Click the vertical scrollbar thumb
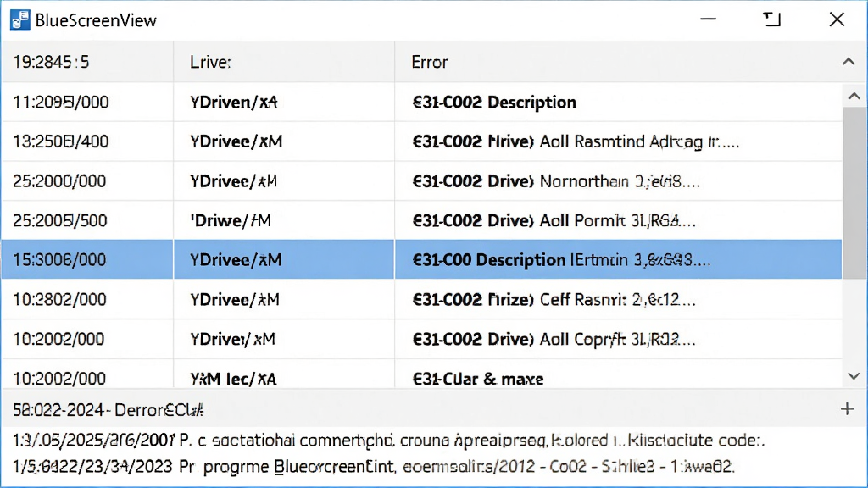The width and height of the screenshot is (868, 488). 854,194
